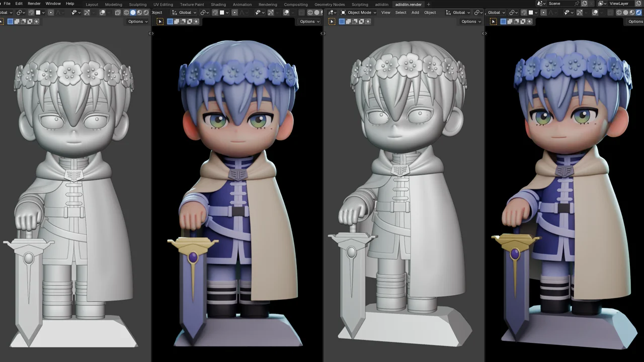The width and height of the screenshot is (644, 362).
Task: Open the File menu
Action: coord(7,4)
